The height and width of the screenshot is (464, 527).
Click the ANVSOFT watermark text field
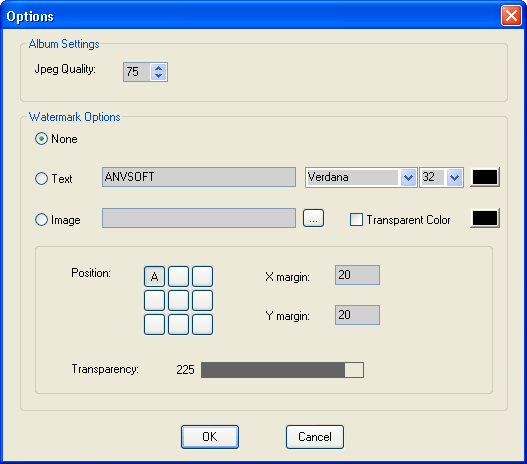pyautogui.click(x=199, y=177)
